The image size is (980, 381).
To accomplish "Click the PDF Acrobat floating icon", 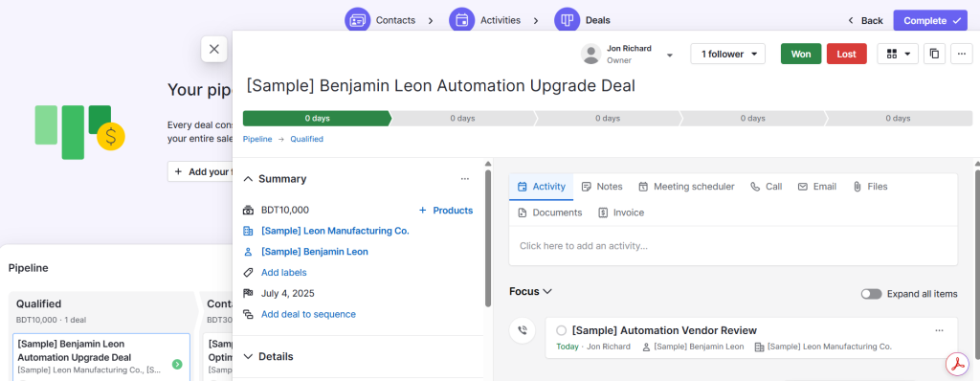I will (956, 364).
